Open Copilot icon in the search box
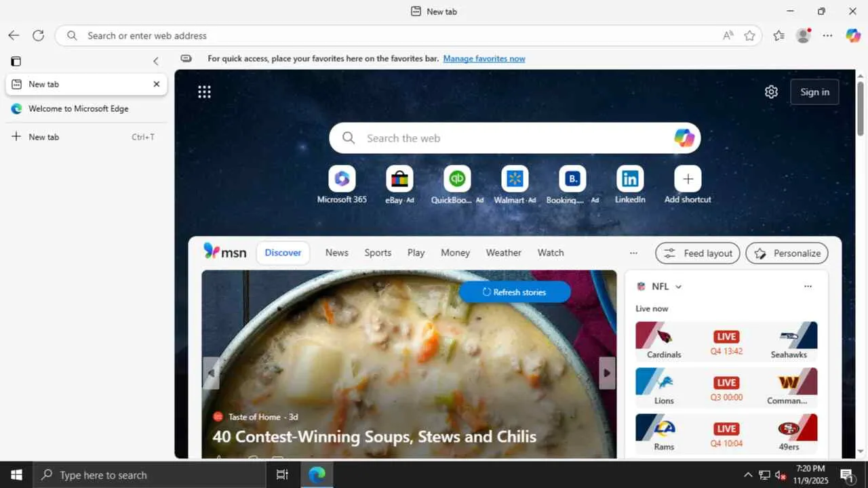Screen dimensions: 868x488 (x=684, y=138)
